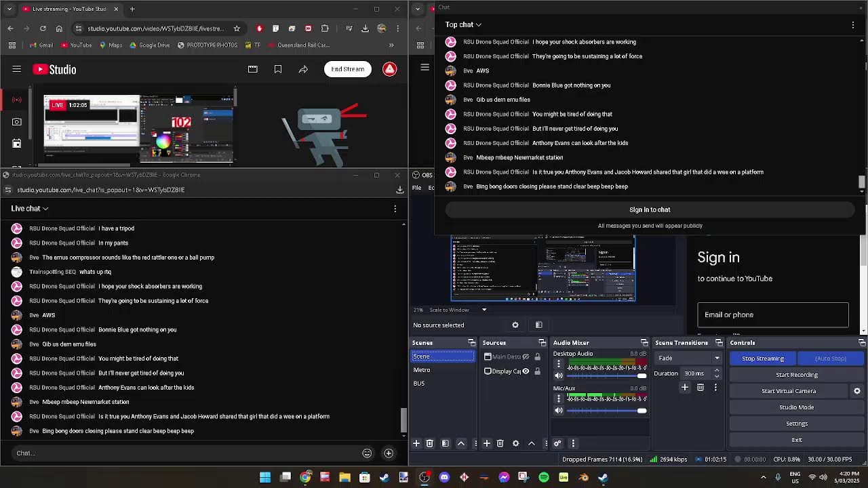Open the OBS Scale to Window dropdown
This screenshot has width=868, height=488.
pyautogui.click(x=458, y=310)
